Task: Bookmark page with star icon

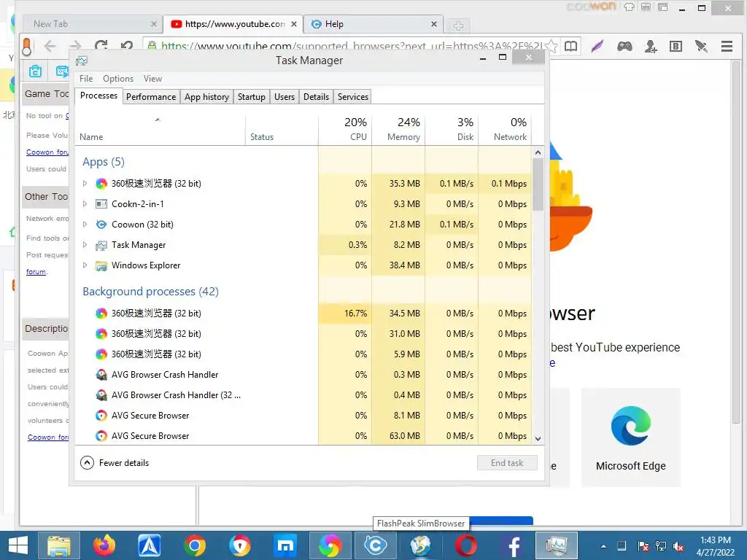Action: (551, 46)
